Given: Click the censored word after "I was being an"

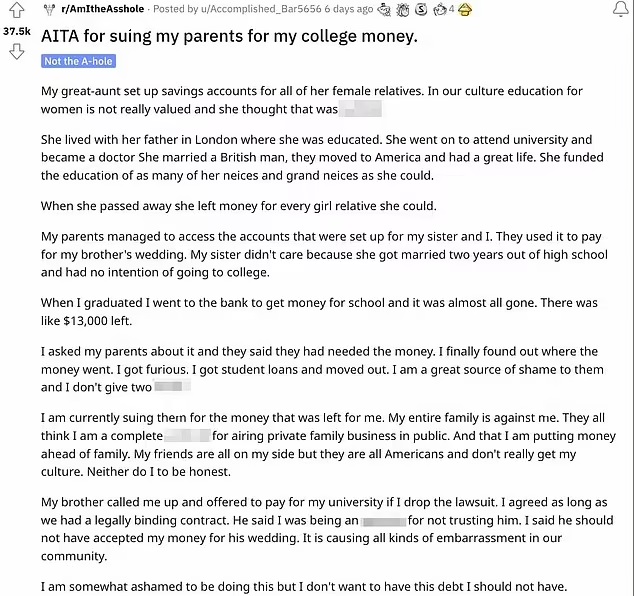Looking at the screenshot, I should (x=381, y=522).
